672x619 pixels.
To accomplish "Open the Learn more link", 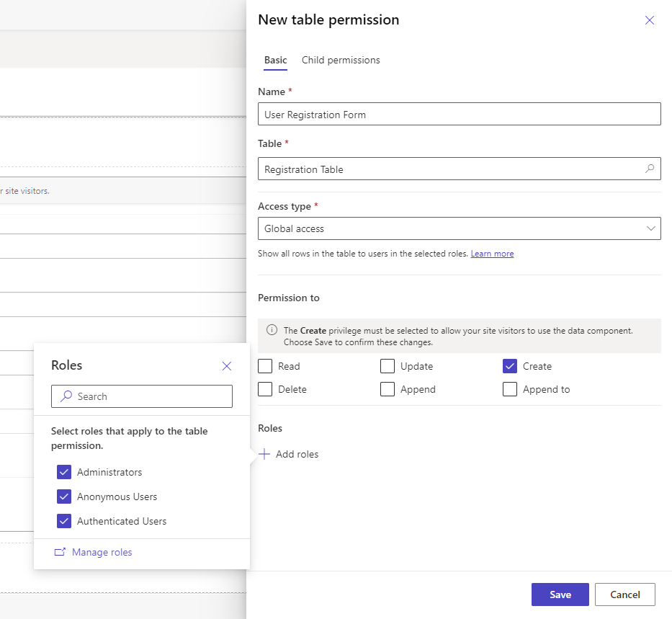I will click(492, 254).
